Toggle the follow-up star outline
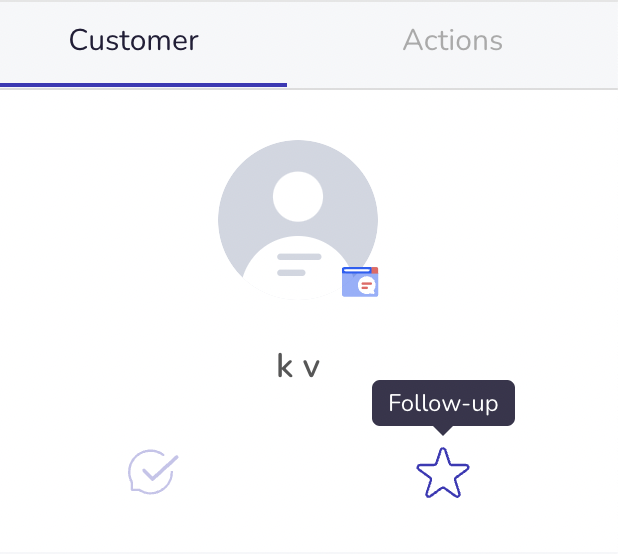 point(443,472)
